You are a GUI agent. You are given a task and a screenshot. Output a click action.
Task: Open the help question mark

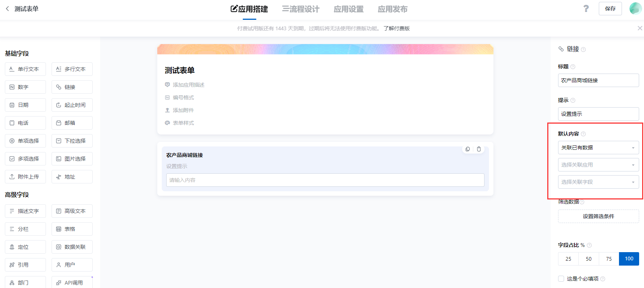(x=586, y=9)
